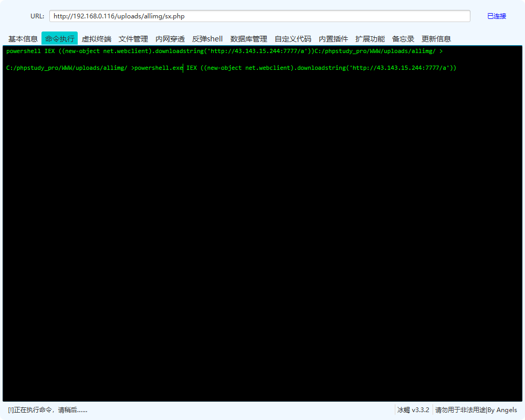Click the 已连接 connection status link
525x420 pixels.
coord(497,16)
